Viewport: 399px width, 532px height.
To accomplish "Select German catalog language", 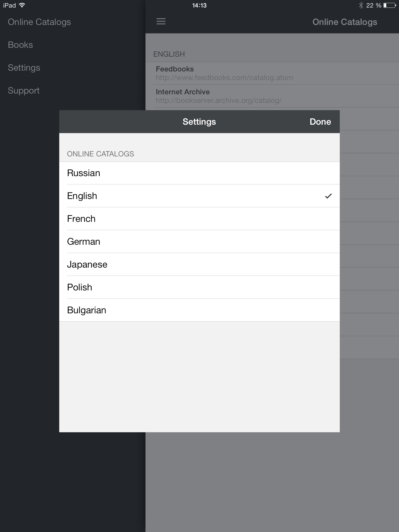I will pos(199,242).
